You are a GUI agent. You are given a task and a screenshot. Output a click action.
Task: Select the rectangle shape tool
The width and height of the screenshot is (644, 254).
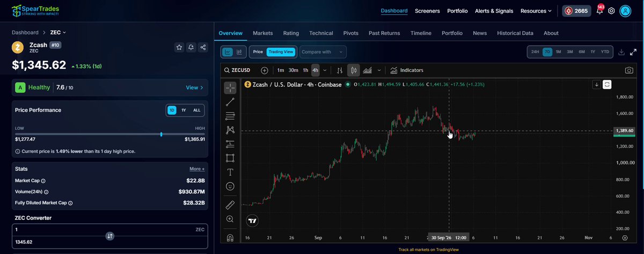coord(230,158)
